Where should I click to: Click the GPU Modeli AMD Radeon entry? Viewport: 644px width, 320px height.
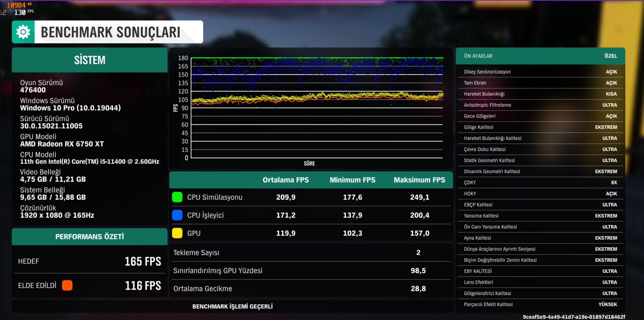click(x=62, y=140)
